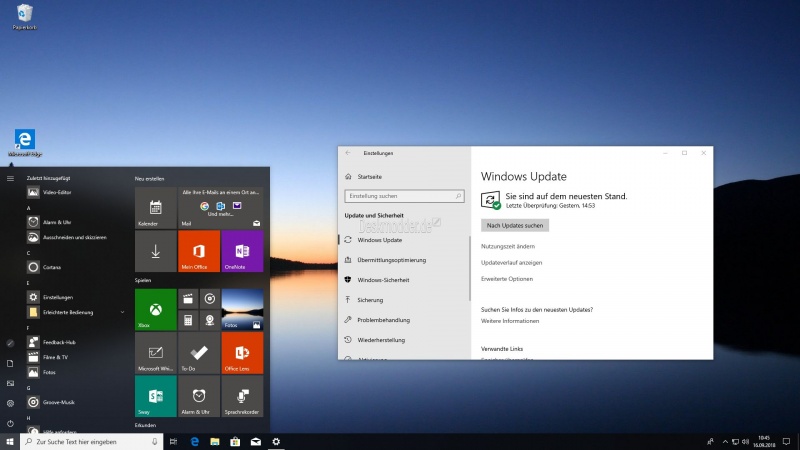Open the Alarm & Uhr tile
This screenshot has height=450, width=800.
199,396
